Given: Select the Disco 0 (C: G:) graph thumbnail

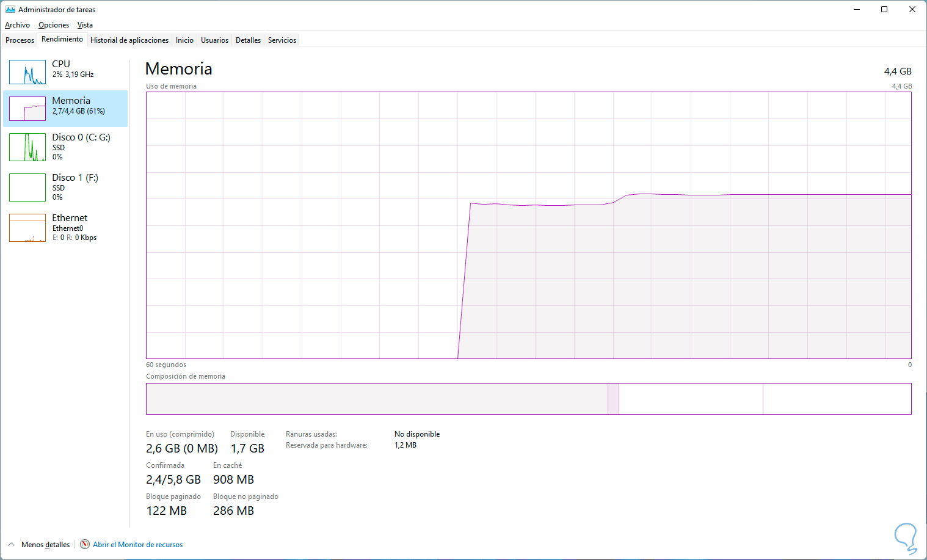Looking at the screenshot, I should coord(27,147).
